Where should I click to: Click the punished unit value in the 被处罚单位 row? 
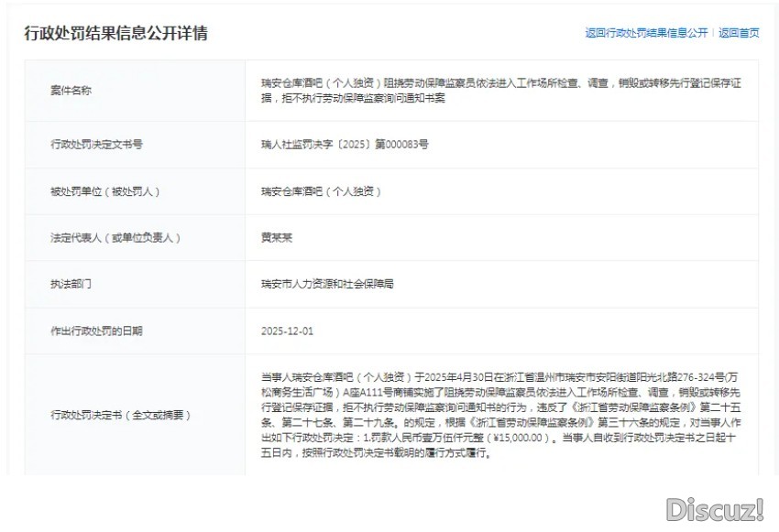321,191
